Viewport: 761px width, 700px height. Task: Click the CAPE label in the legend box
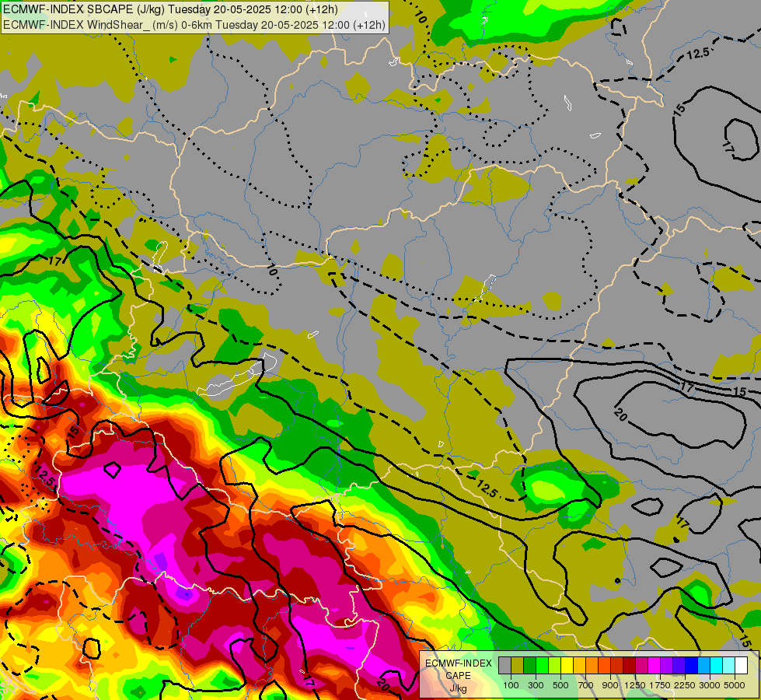click(458, 676)
